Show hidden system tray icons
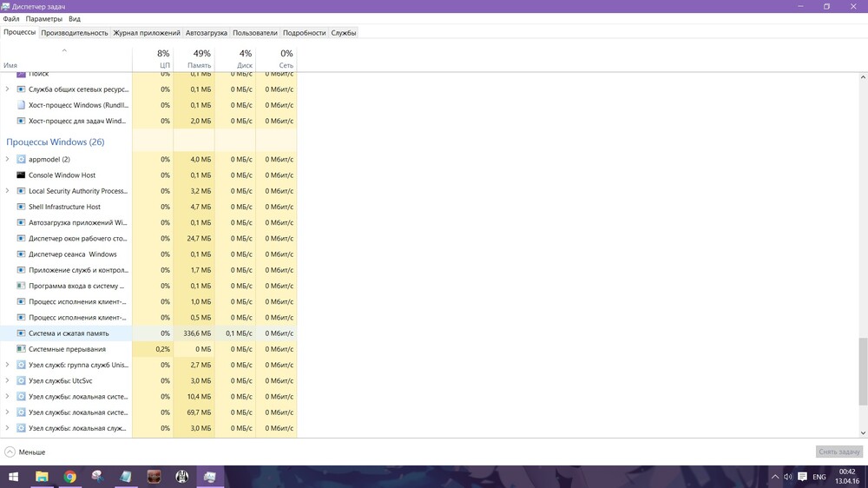The height and width of the screenshot is (488, 868). (x=775, y=477)
